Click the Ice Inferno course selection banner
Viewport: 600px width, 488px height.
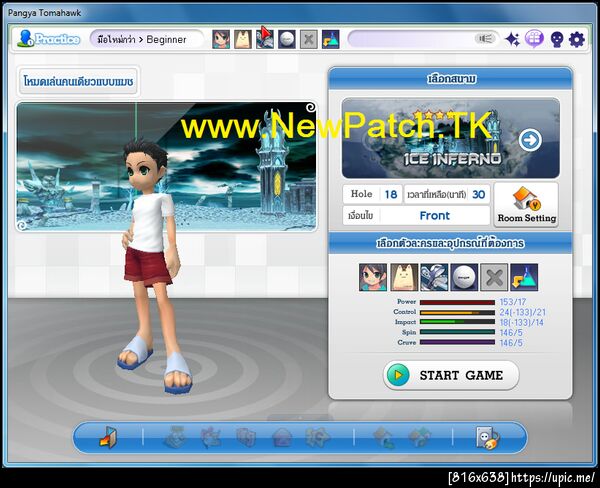[450, 138]
